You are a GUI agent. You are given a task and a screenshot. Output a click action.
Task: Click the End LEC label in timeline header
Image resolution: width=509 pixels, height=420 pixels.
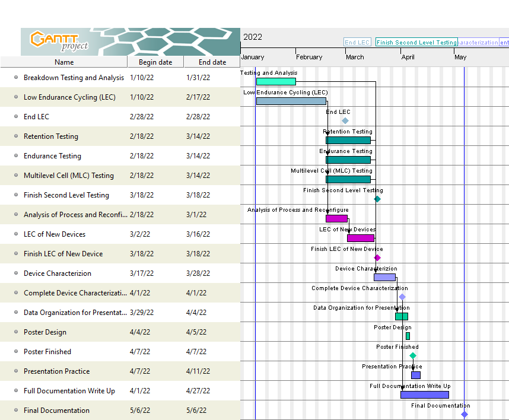pyautogui.click(x=357, y=42)
